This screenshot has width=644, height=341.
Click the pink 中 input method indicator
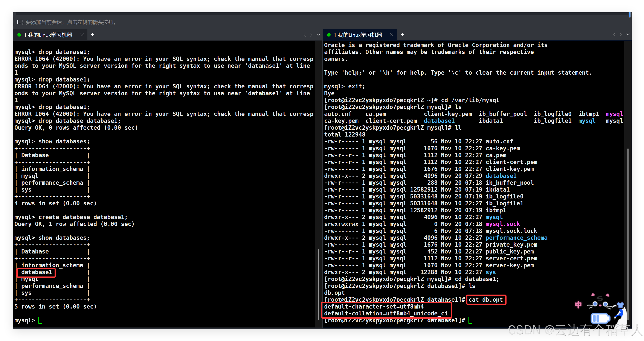coord(578,304)
